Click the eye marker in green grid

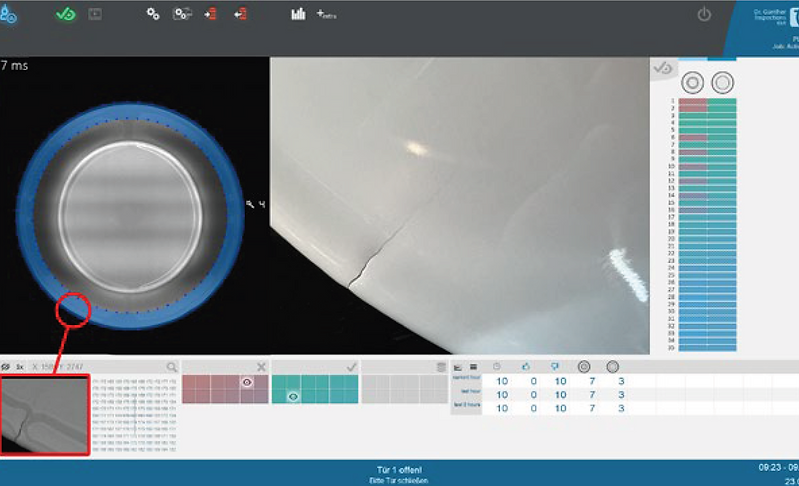[x=293, y=396]
